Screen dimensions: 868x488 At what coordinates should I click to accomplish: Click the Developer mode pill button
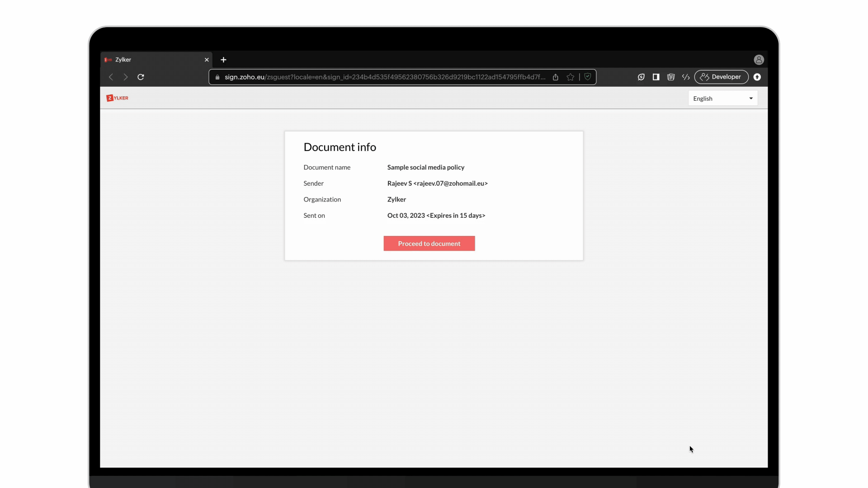pos(721,77)
